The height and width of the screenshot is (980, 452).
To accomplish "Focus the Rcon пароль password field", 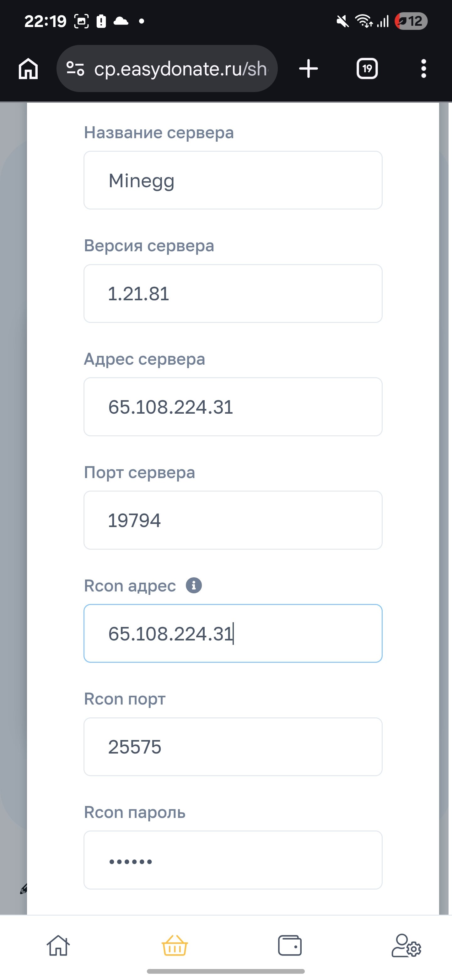I will coord(233,860).
